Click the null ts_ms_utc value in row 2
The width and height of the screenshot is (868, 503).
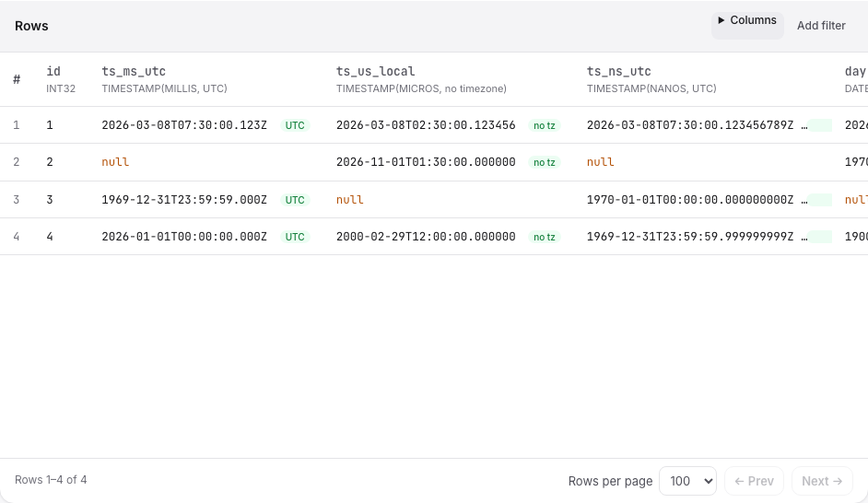pyautogui.click(x=115, y=162)
